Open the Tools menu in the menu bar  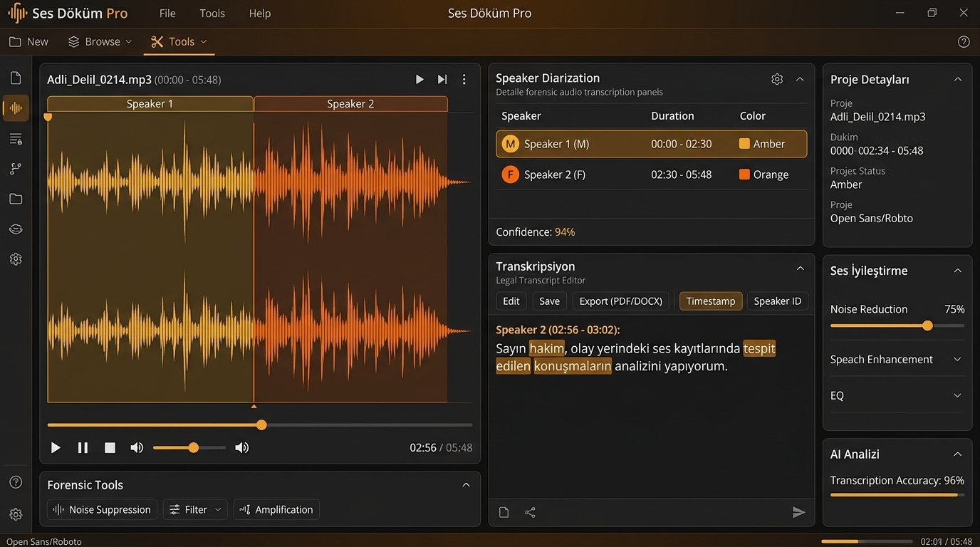[212, 14]
